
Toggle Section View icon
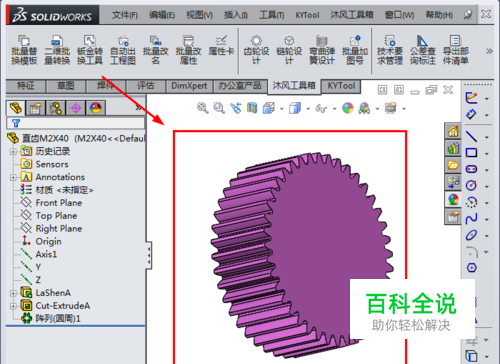coord(252,108)
